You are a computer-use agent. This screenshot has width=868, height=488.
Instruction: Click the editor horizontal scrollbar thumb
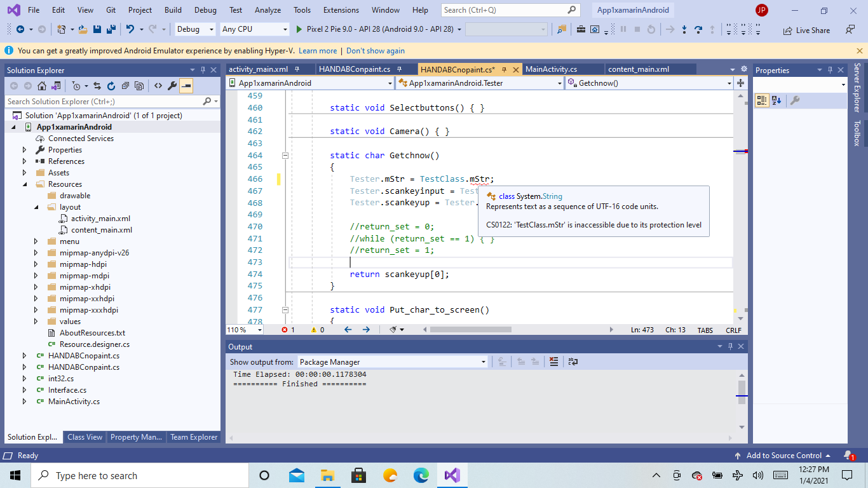point(471,330)
